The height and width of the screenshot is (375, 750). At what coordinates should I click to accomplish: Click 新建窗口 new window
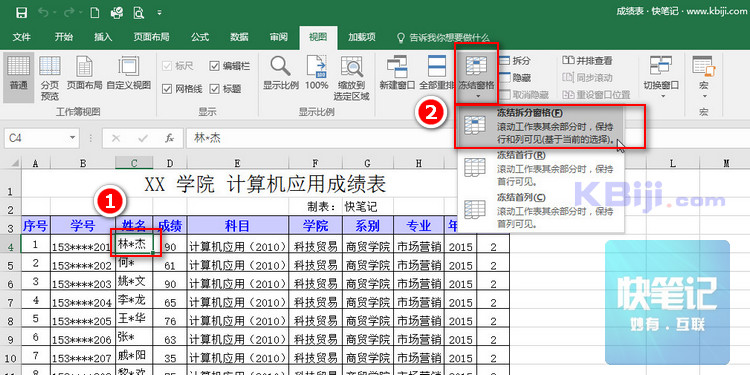(x=397, y=74)
